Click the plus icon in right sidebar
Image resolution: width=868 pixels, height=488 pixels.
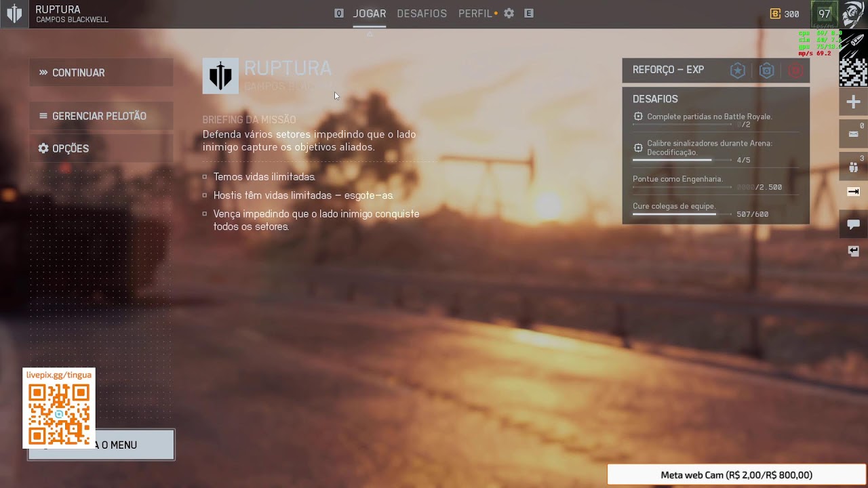tap(854, 102)
